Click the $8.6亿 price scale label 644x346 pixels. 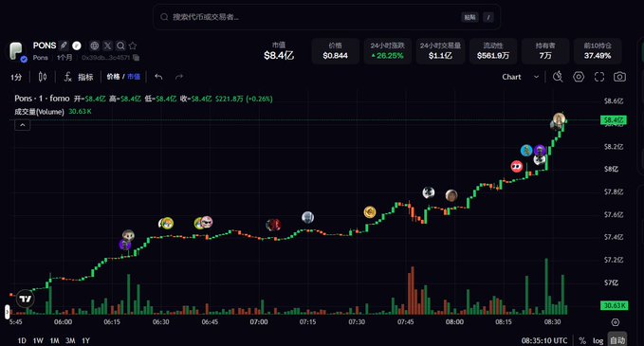click(614, 101)
